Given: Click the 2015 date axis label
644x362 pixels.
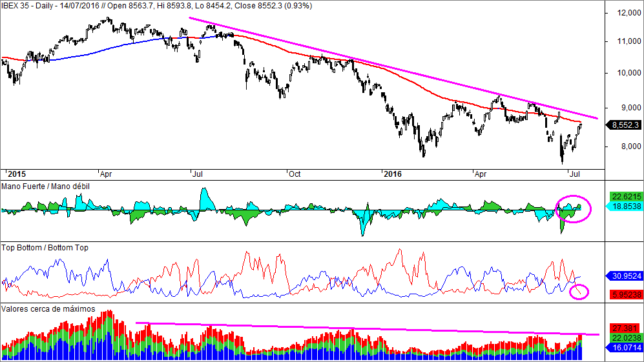Looking at the screenshot, I should point(17,174).
